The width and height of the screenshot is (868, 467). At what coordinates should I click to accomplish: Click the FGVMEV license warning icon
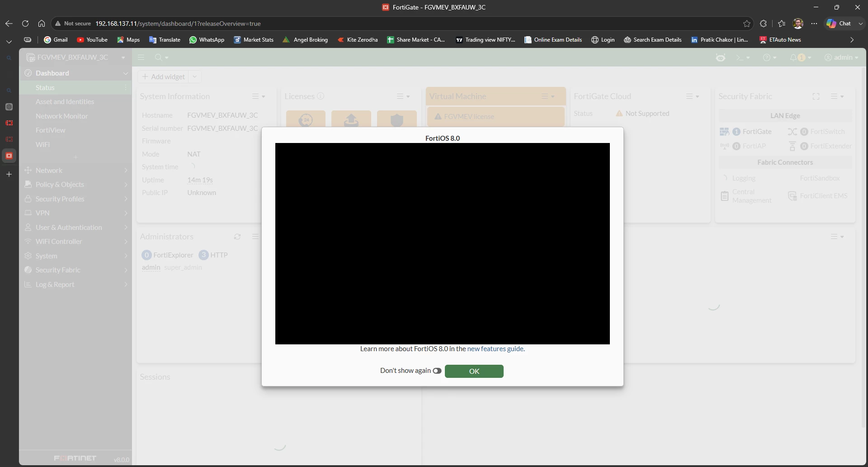point(438,117)
